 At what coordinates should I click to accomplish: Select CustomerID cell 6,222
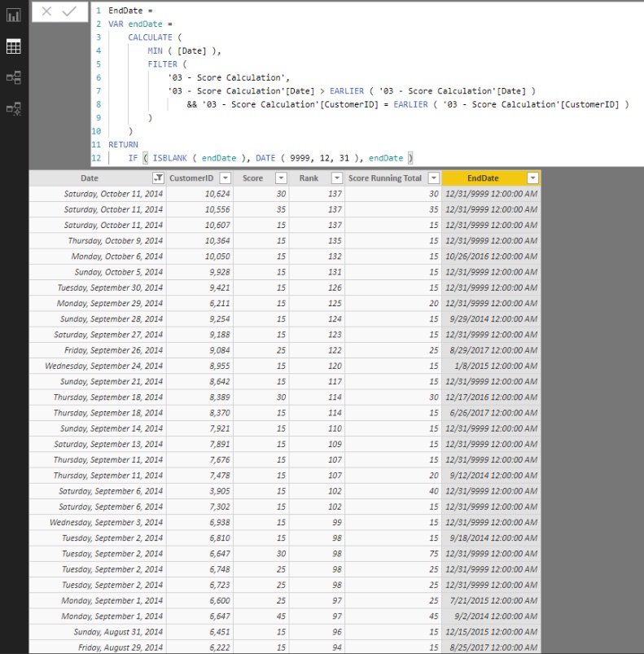pyautogui.click(x=199, y=647)
